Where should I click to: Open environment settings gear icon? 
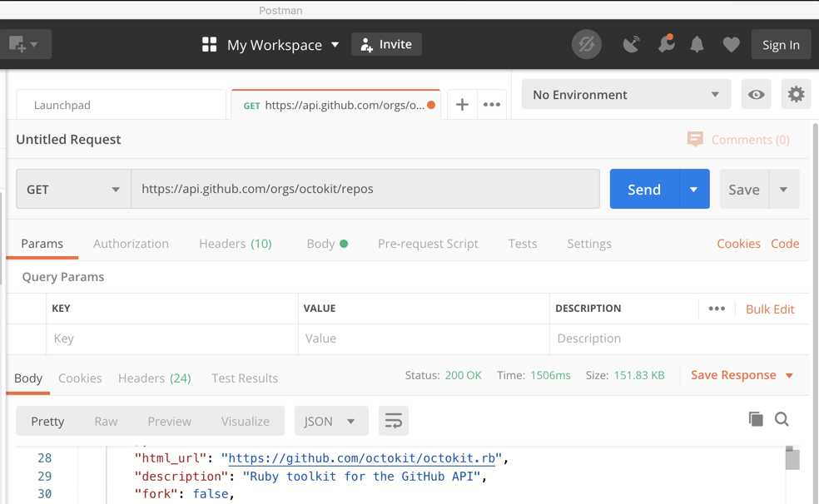tap(797, 95)
